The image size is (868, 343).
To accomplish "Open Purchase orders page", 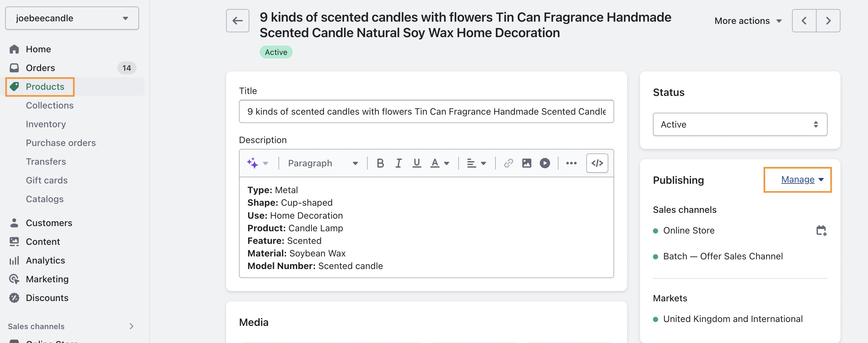I will click(x=61, y=143).
